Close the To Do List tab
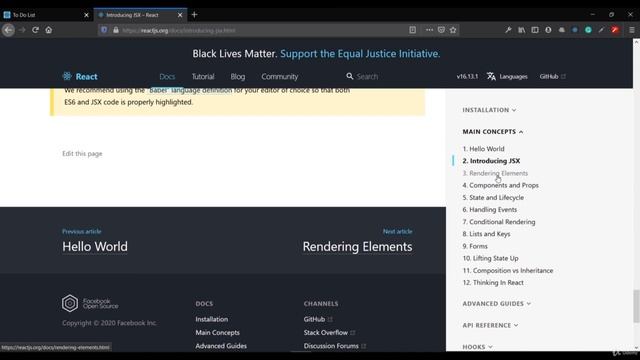Screen dimensions: 640x360 click(86, 15)
